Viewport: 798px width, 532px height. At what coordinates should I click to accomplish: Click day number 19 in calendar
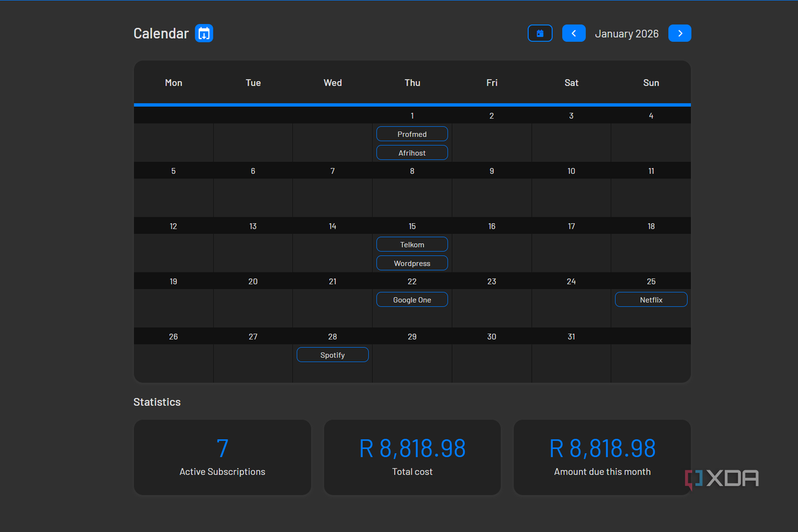click(173, 281)
